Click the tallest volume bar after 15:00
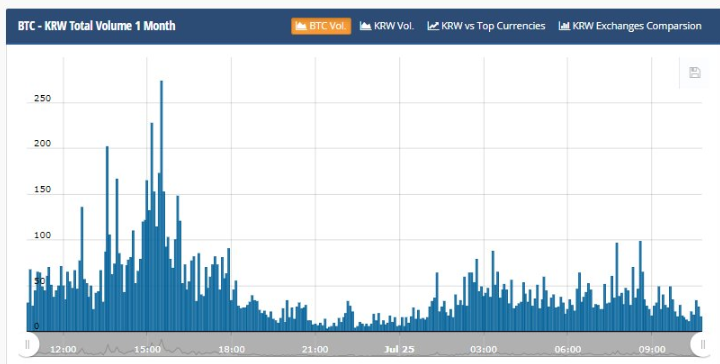The height and width of the screenshot is (364, 720). pyautogui.click(x=161, y=206)
